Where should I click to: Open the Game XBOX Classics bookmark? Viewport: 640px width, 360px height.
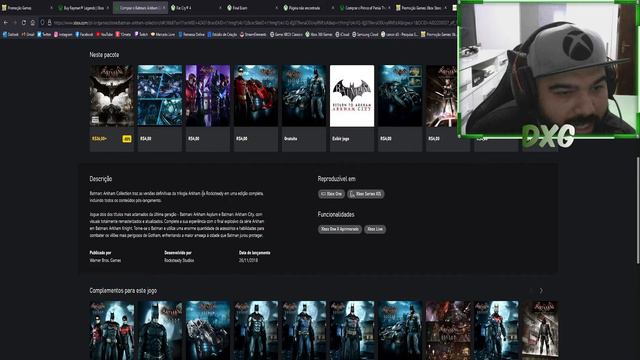pyautogui.click(x=287, y=35)
